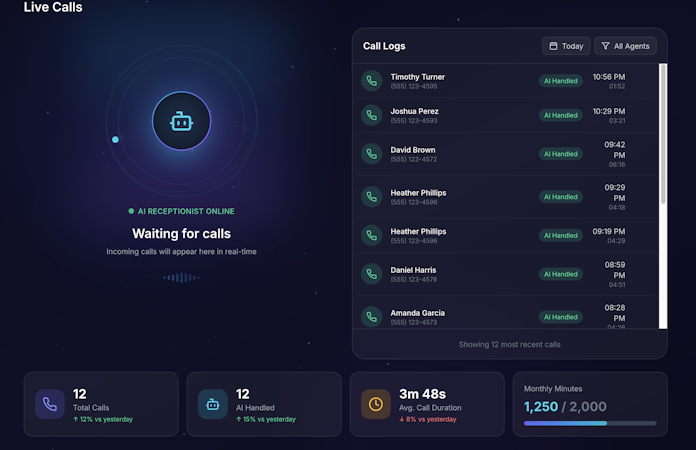Select the orbiting cyan dot
This screenshot has height=450, width=696.
[x=115, y=139]
